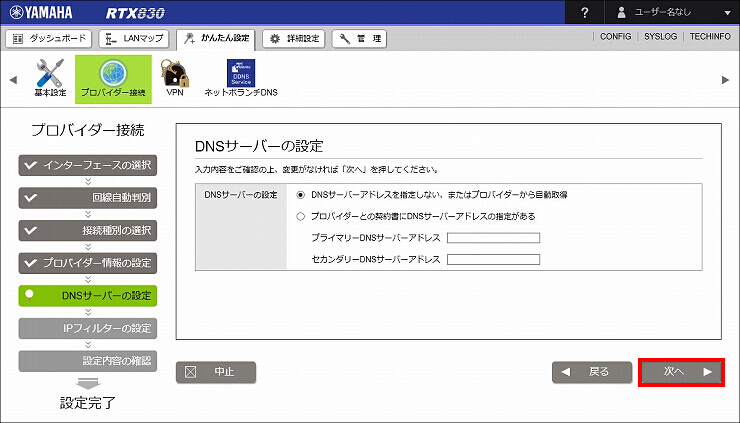Switch to the ダッシュボード tab
The image size is (740, 423).
[x=49, y=39]
